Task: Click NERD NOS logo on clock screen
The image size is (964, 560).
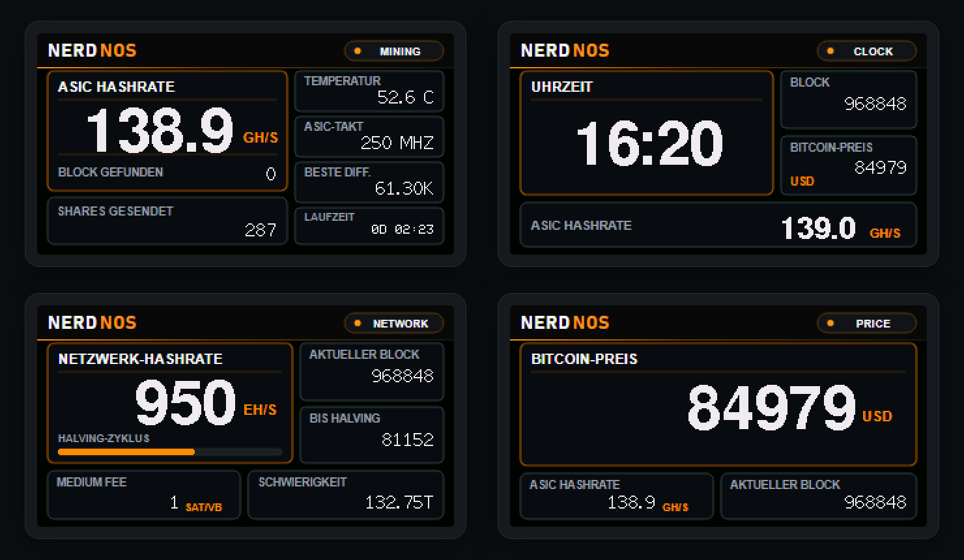Action: (565, 51)
